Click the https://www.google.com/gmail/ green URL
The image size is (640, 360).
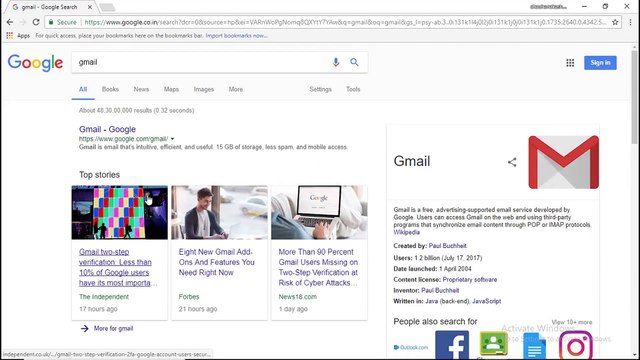123,139
